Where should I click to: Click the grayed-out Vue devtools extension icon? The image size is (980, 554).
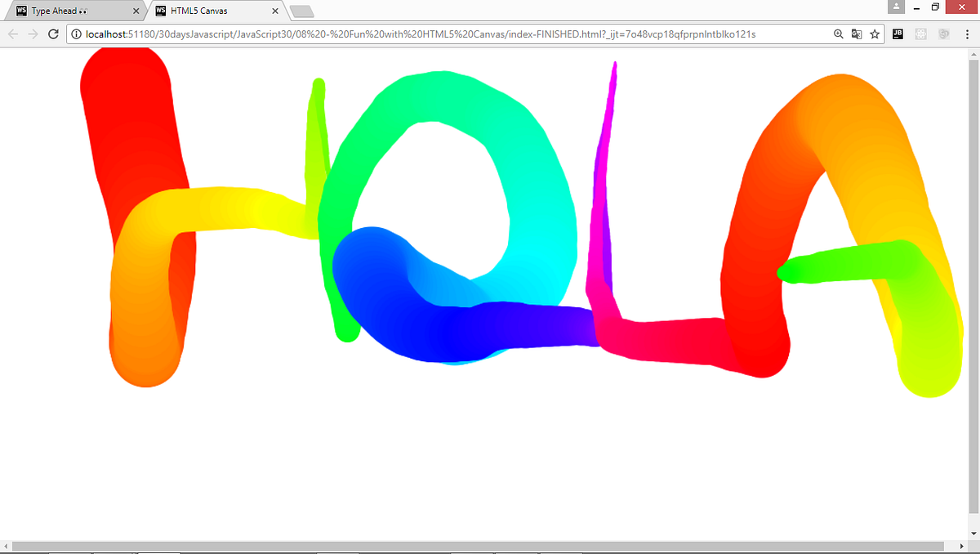pyautogui.click(x=943, y=34)
